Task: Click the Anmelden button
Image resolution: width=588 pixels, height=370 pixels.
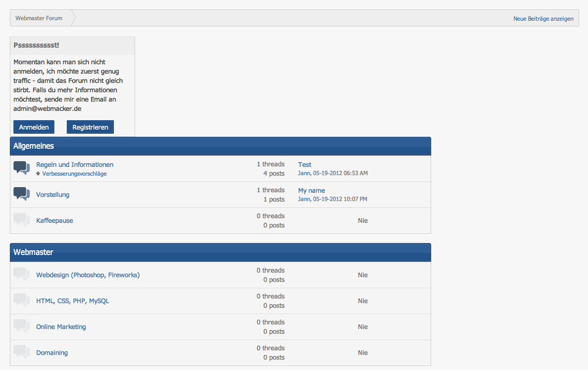Action: (34, 127)
